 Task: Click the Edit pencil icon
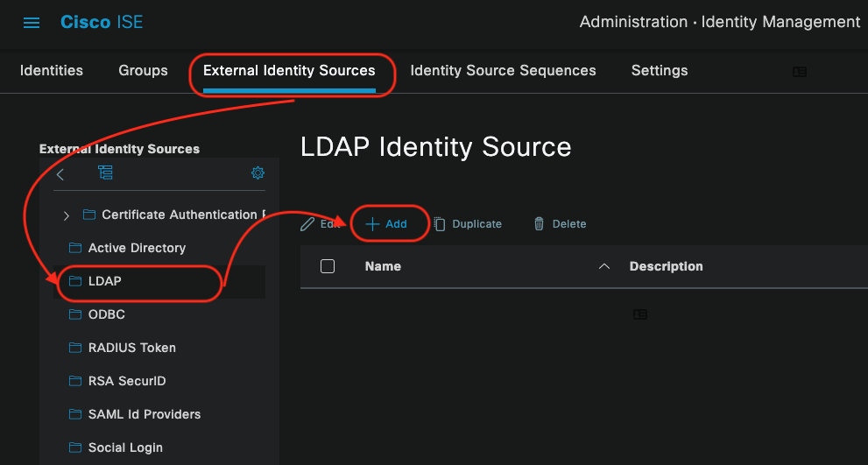pos(307,223)
